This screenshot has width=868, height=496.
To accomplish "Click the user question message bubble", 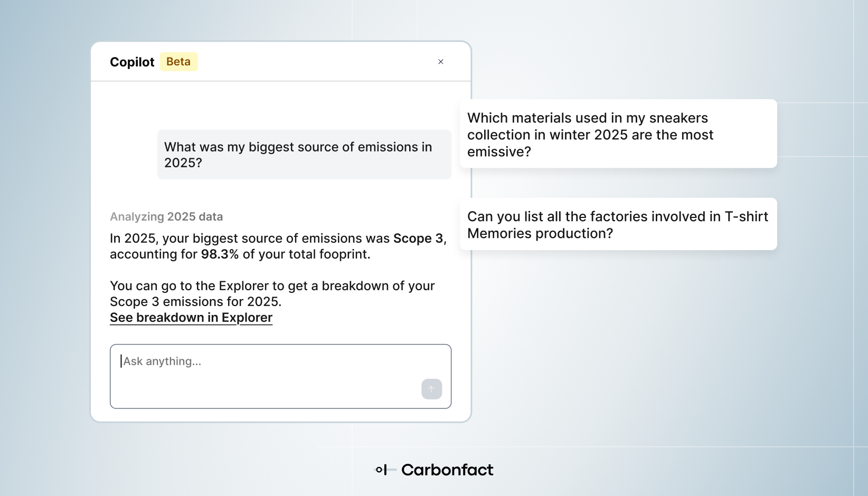I will (304, 155).
